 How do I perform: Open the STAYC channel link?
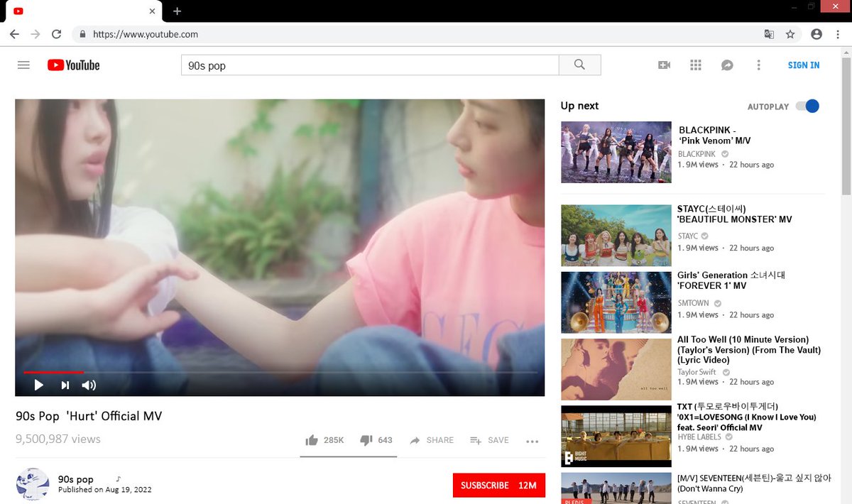(688, 236)
